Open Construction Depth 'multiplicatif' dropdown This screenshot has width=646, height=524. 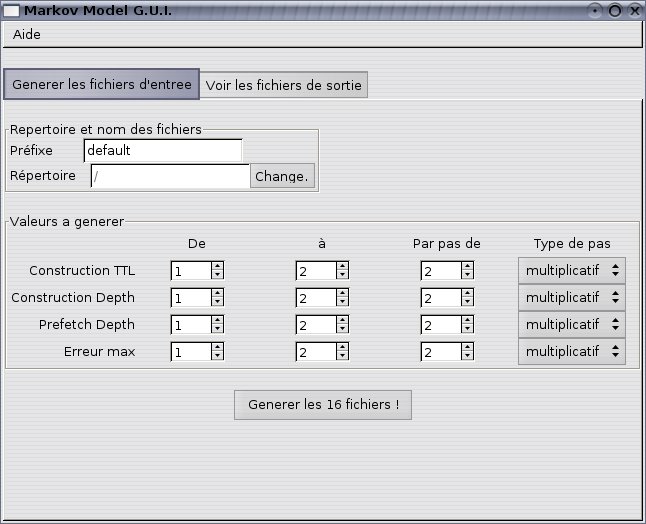[x=571, y=297]
